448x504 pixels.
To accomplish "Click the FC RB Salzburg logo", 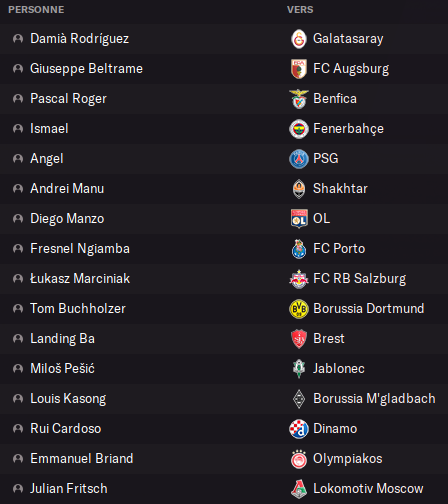I will pos(299,279).
